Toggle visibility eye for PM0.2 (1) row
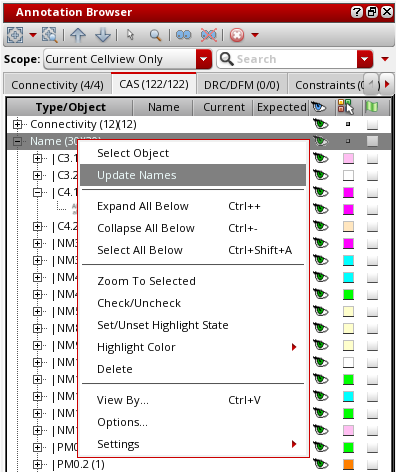 pyautogui.click(x=321, y=464)
